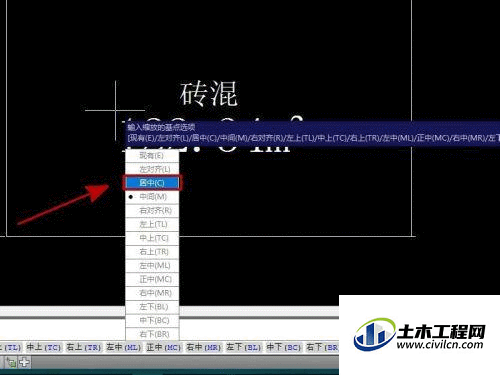This screenshot has height=375, width=500.
Task: Pick 正中(MC) in the popup menu
Action: (x=152, y=279)
